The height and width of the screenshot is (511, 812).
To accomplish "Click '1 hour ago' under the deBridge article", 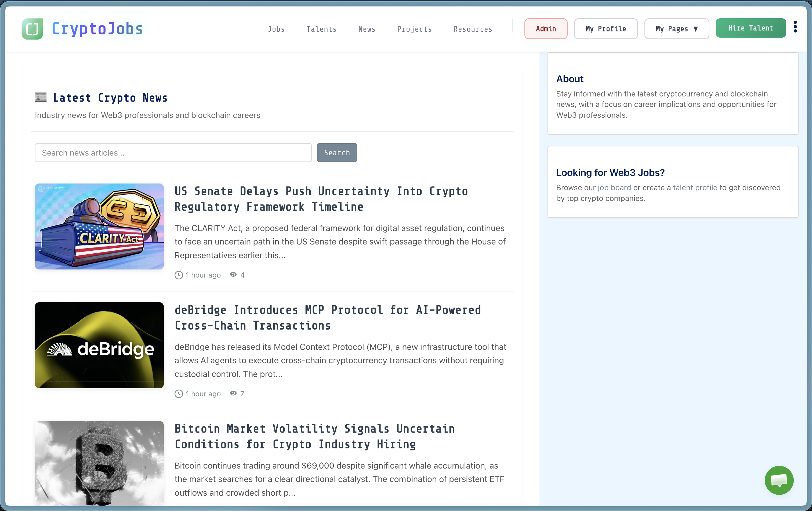I will 203,394.
